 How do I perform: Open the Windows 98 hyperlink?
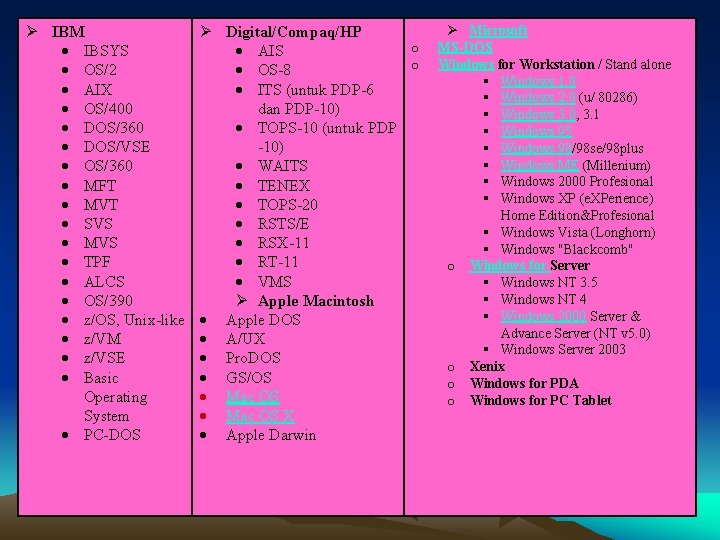coord(536,148)
